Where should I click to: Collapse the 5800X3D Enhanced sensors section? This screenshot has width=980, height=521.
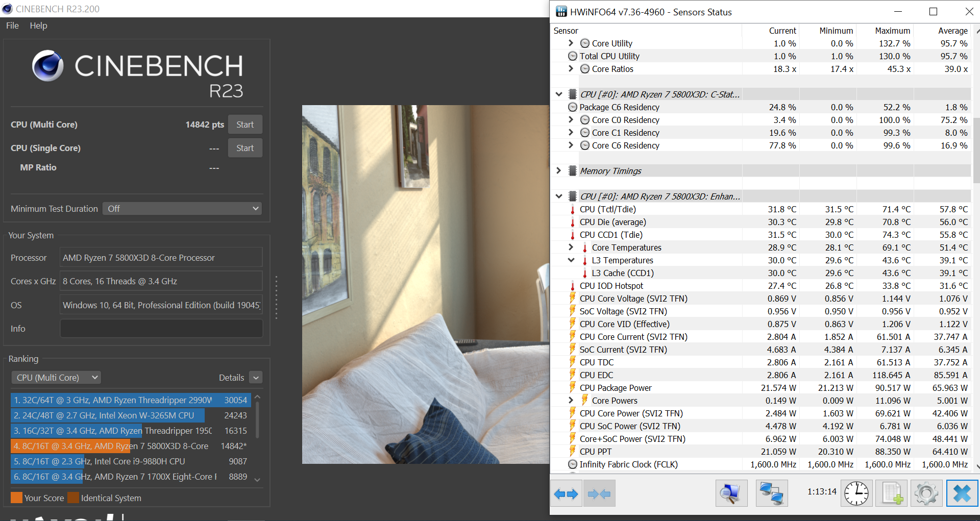tap(559, 196)
